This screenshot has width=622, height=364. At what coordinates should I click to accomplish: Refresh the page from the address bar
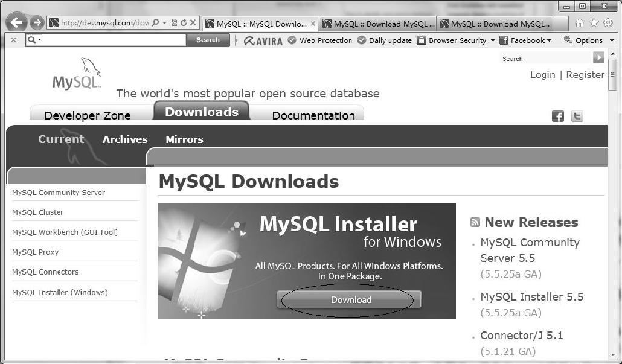183,22
